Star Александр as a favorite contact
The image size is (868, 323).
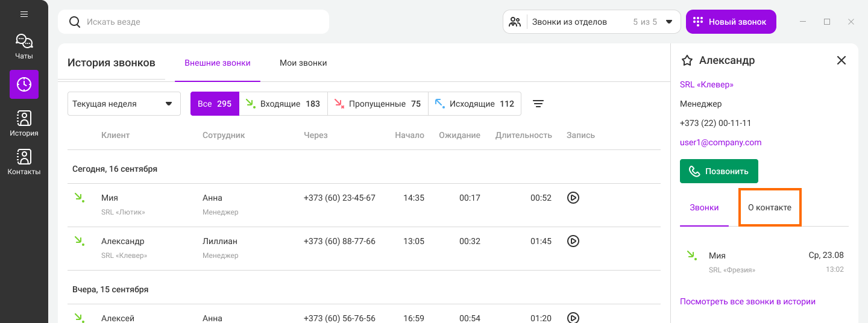pos(687,60)
